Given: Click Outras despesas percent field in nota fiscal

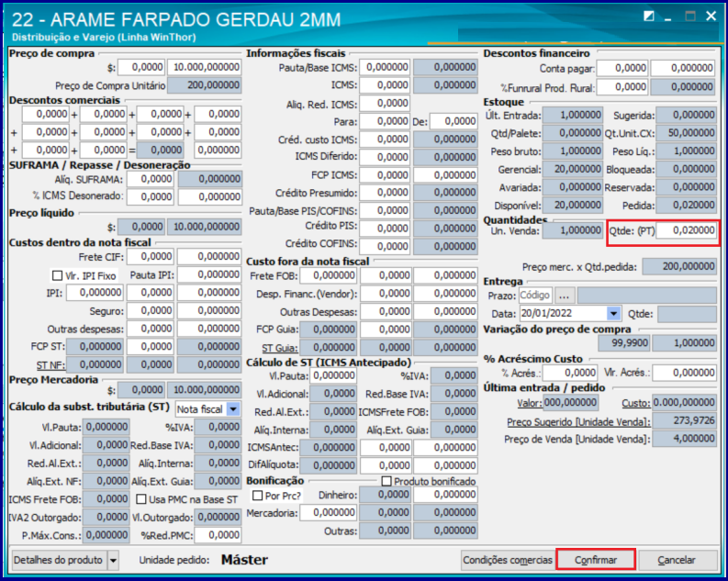Looking at the screenshot, I should [x=151, y=329].
